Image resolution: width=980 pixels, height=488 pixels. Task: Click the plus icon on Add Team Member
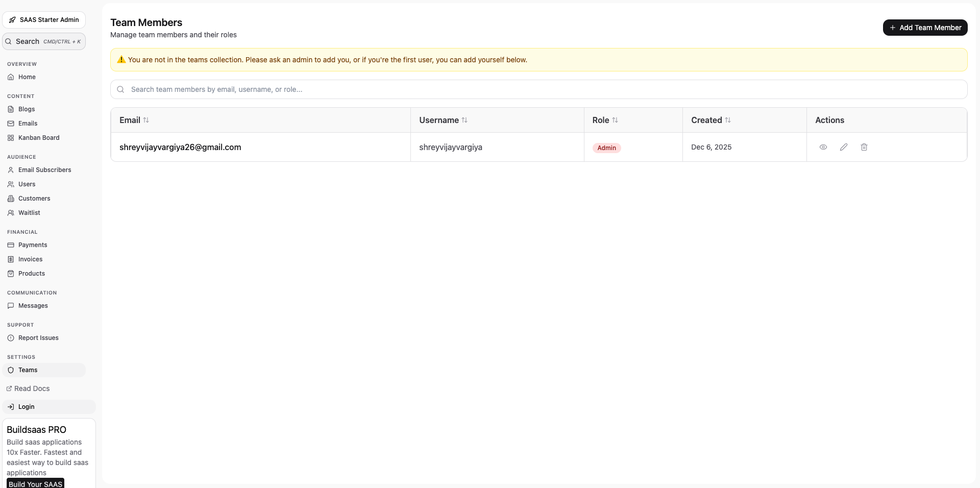(x=893, y=28)
